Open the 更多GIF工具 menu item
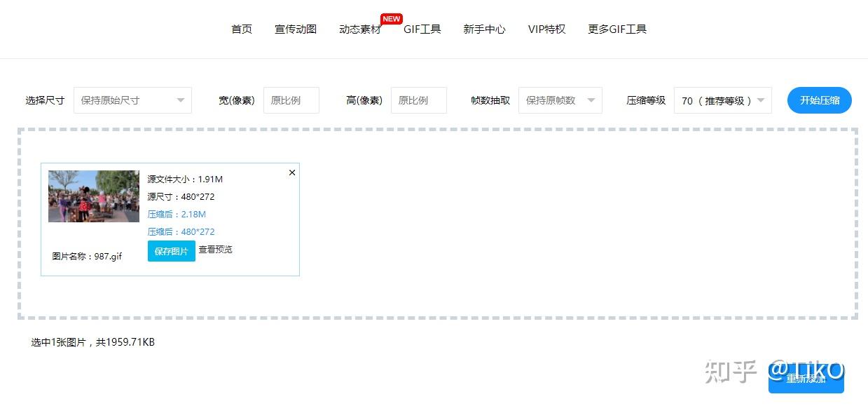Image resolution: width=868 pixels, height=406 pixels. point(616,29)
